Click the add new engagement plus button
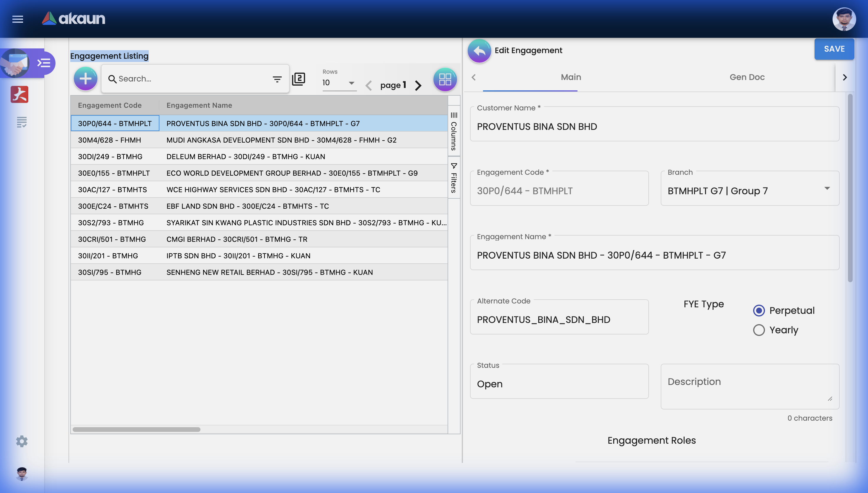 pyautogui.click(x=85, y=78)
